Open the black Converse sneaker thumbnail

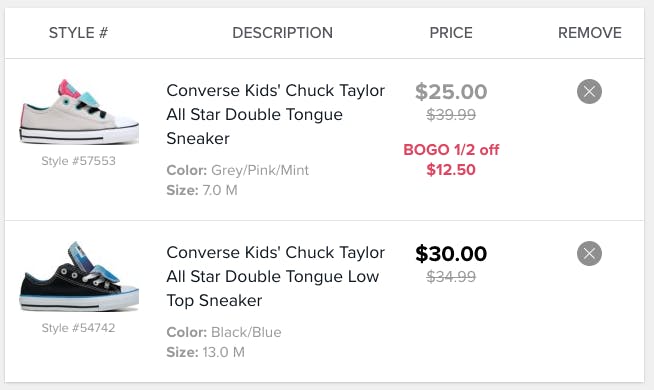pos(79,276)
